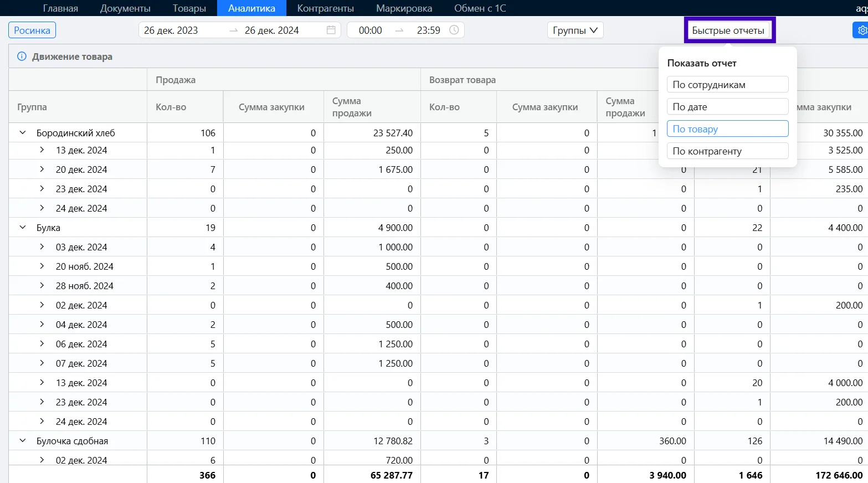Image resolution: width=868 pixels, height=483 pixels.
Task: Open the Быстрые отчеты button
Action: click(x=728, y=30)
